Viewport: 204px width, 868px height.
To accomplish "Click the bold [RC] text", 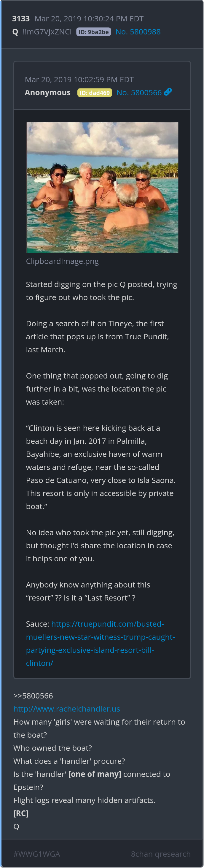I will tap(21, 813).
